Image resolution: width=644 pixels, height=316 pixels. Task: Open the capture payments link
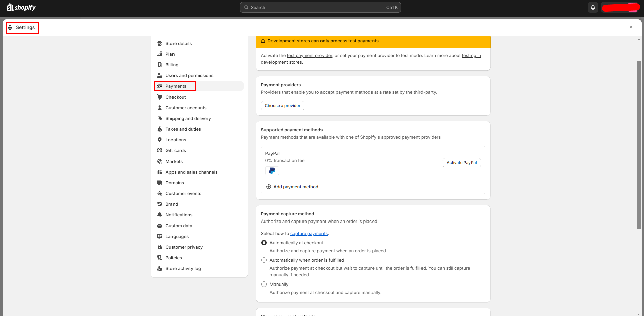[309, 234]
